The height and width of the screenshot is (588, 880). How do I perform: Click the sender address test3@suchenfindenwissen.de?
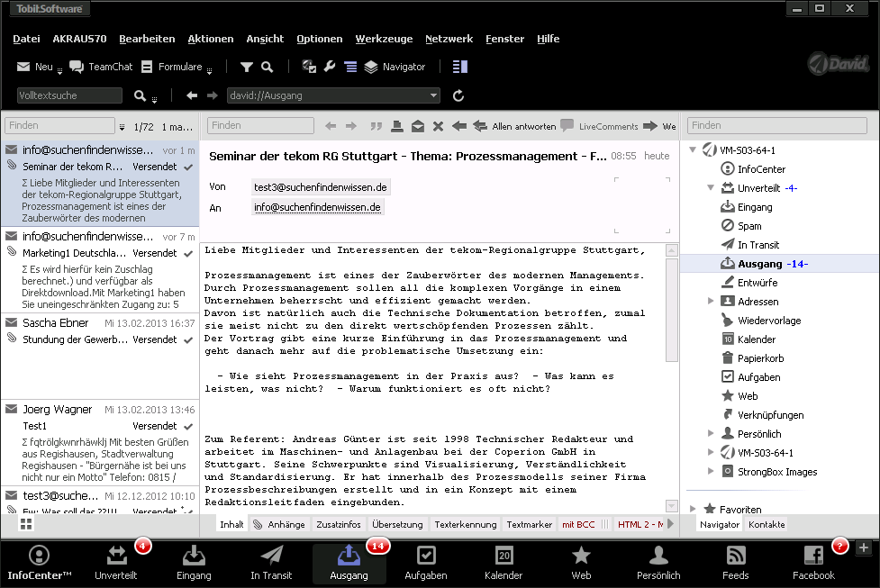tap(321, 186)
